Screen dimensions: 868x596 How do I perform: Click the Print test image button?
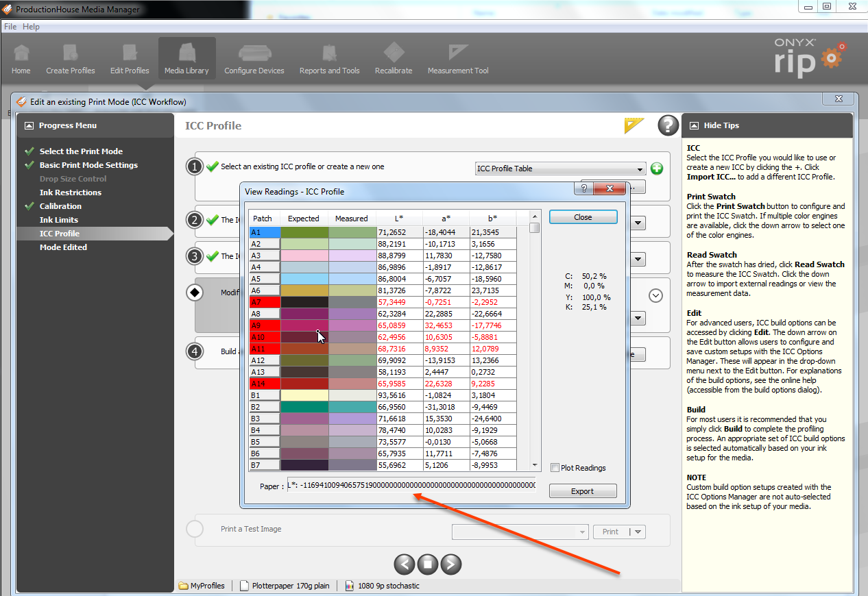click(x=611, y=532)
